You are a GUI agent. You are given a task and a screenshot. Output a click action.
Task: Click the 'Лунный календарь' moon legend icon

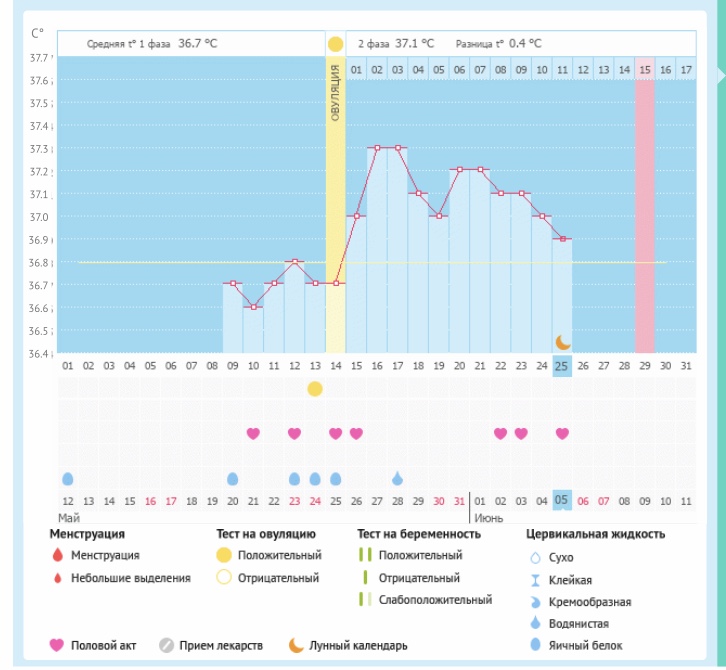pos(297,645)
